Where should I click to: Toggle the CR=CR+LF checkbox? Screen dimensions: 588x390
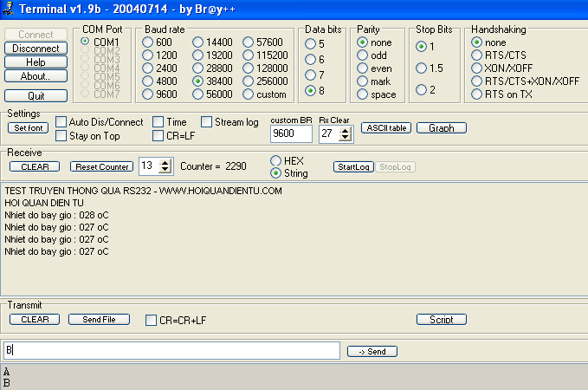click(x=151, y=320)
